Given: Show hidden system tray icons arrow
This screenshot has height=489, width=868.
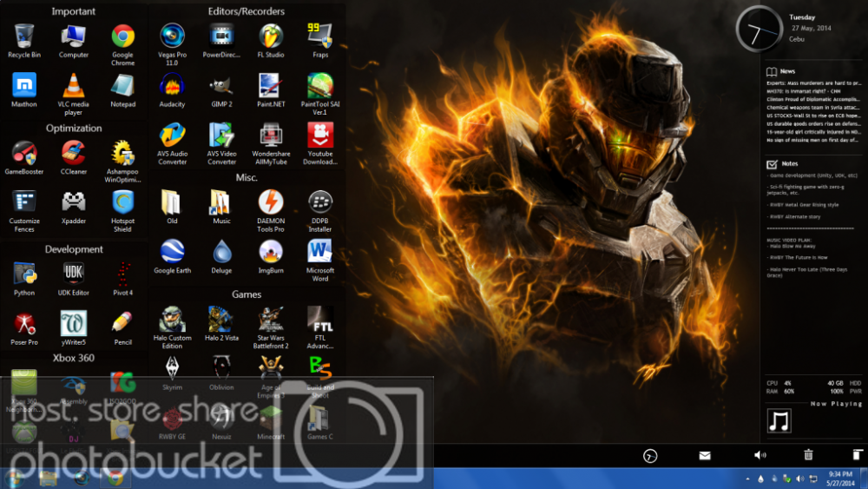Looking at the screenshot, I should 747,479.
